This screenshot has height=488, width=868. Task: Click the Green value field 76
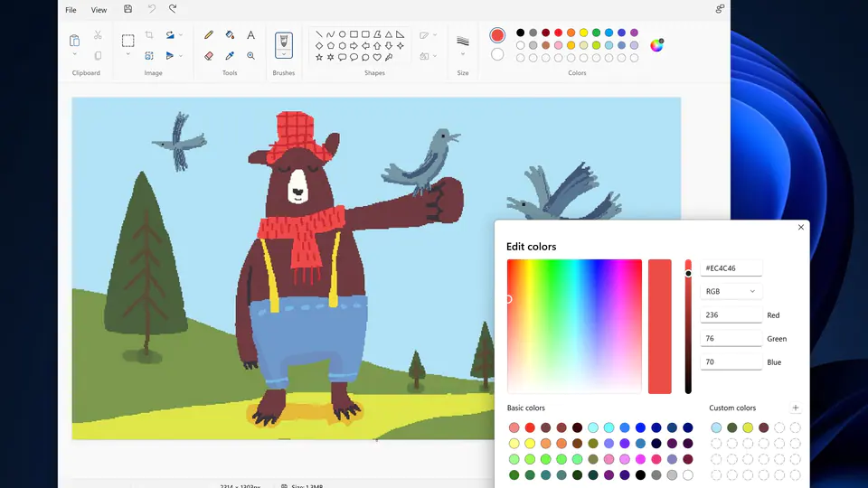731,338
